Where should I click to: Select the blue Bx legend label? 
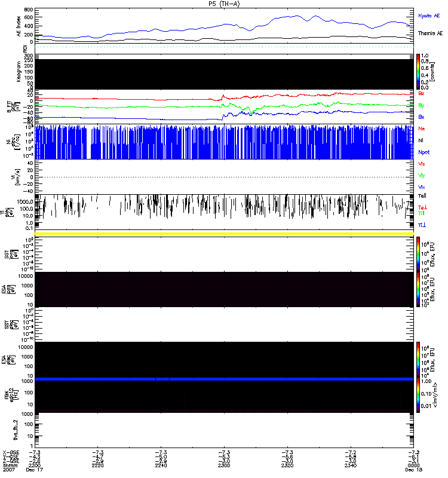(x=421, y=117)
